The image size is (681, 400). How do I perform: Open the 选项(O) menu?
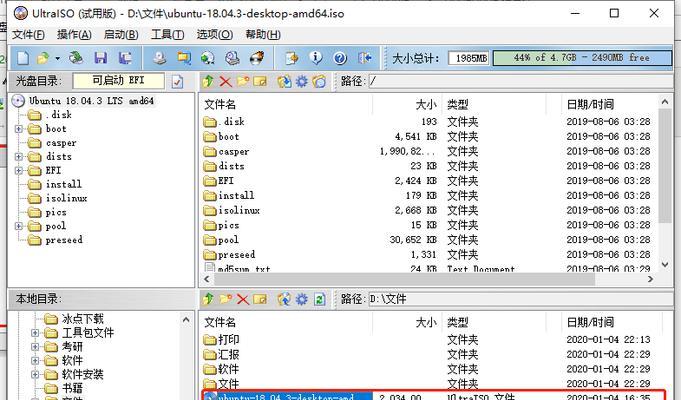click(215, 35)
